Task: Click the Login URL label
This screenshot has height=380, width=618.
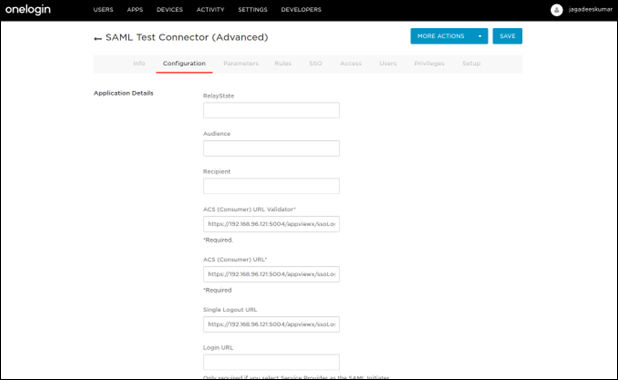Action: (218, 348)
